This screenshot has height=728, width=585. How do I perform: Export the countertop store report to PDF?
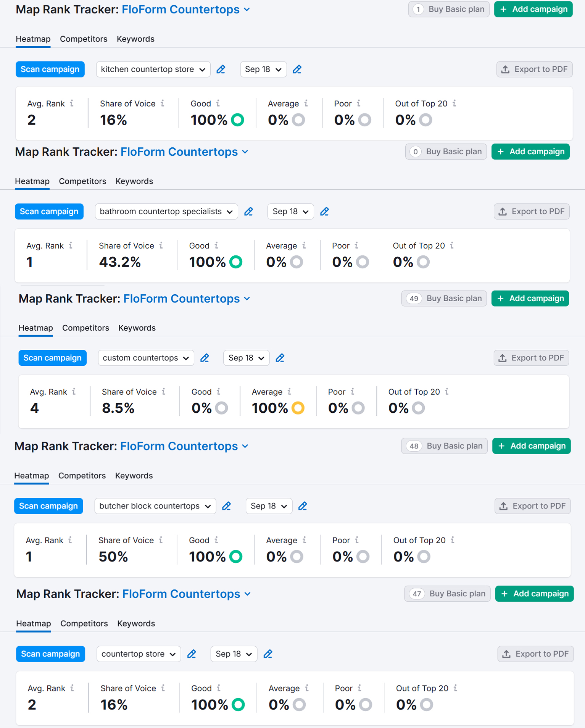535,654
